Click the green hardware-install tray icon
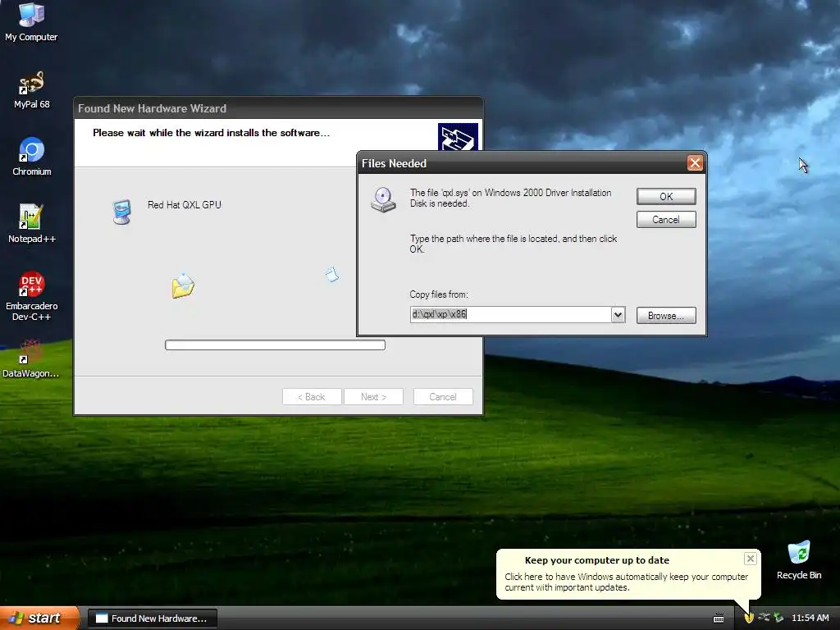840x630 pixels. click(x=778, y=618)
